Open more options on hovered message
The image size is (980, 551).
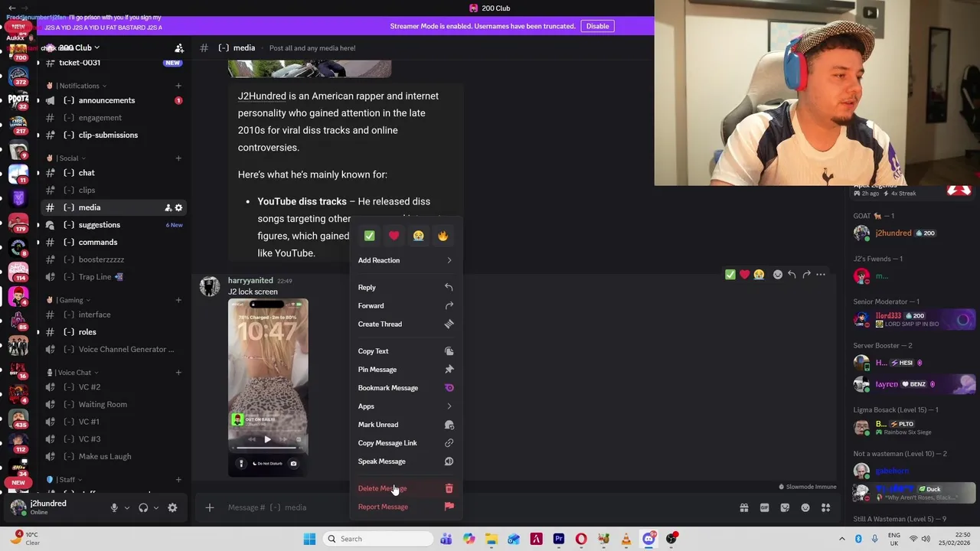pos(821,274)
